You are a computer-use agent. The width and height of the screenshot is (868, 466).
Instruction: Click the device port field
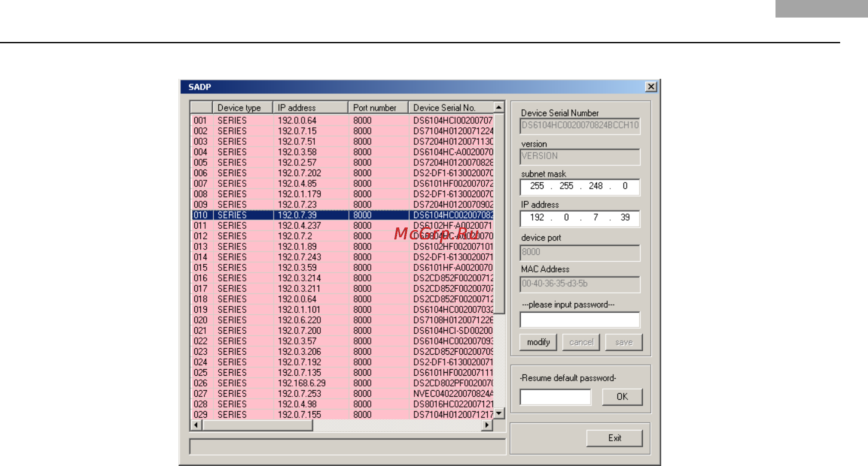pos(580,253)
